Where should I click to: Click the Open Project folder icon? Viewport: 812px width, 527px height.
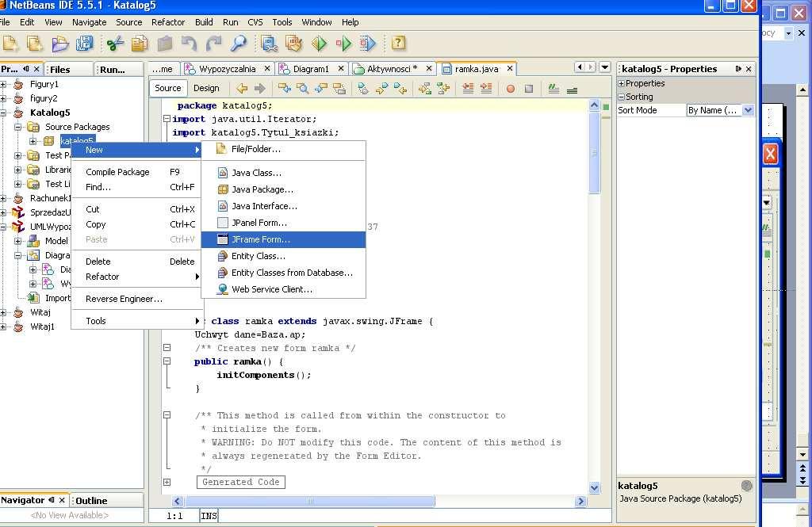[60, 44]
